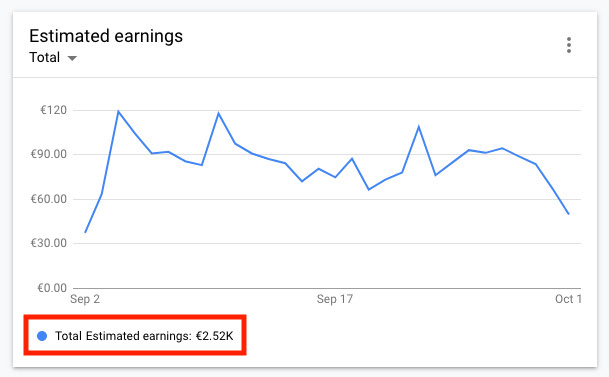
Task: Click the Estimated earnings card title
Action: [x=106, y=36]
